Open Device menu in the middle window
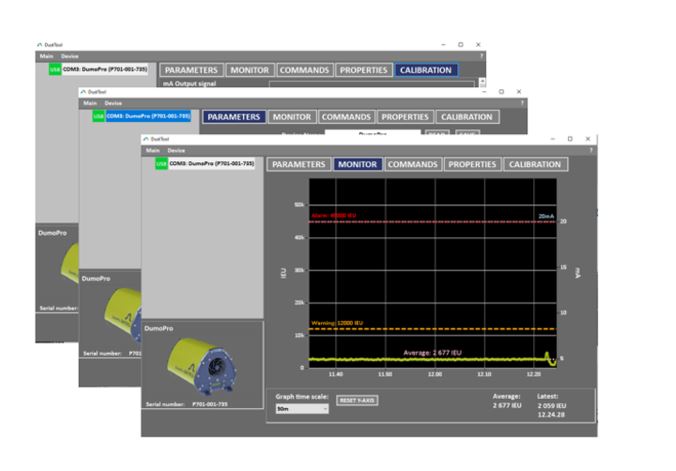 tap(113, 103)
